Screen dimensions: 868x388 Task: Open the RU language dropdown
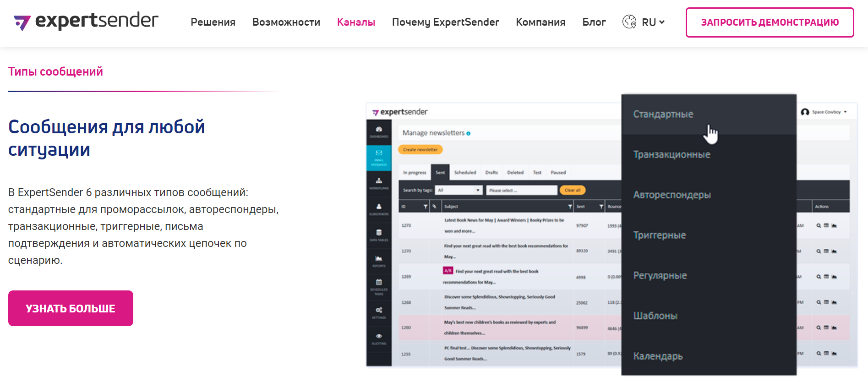point(653,22)
